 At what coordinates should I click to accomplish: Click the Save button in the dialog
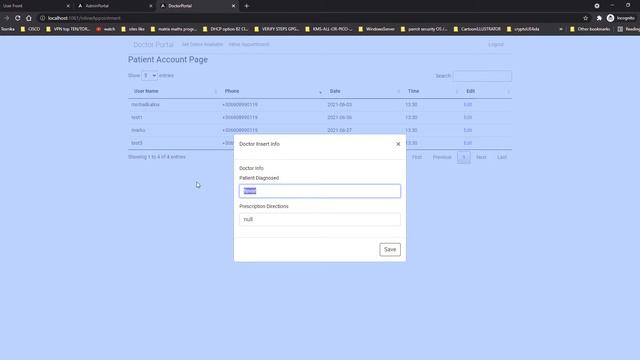(390, 249)
